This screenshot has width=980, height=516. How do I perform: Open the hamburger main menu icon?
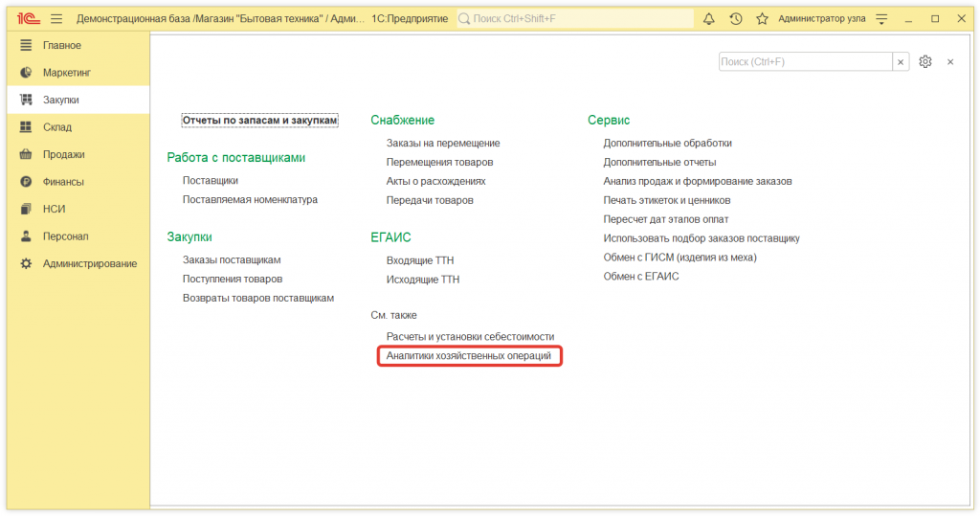point(56,18)
